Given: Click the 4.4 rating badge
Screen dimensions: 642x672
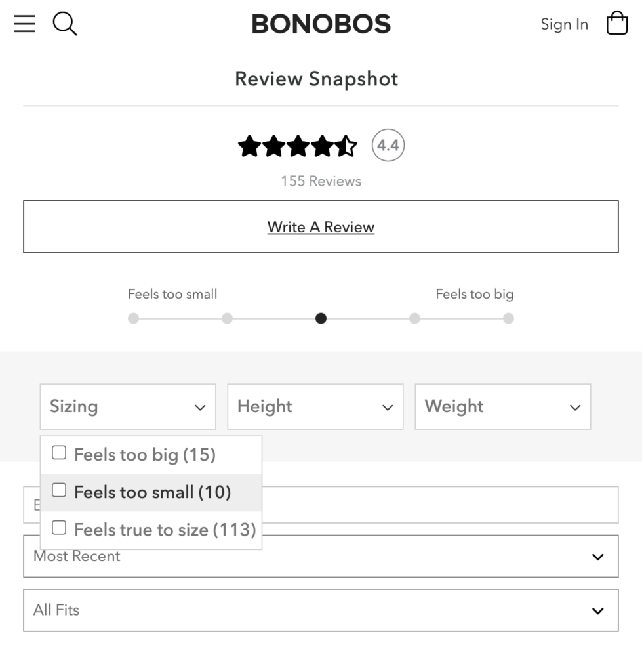Looking at the screenshot, I should point(388,145).
